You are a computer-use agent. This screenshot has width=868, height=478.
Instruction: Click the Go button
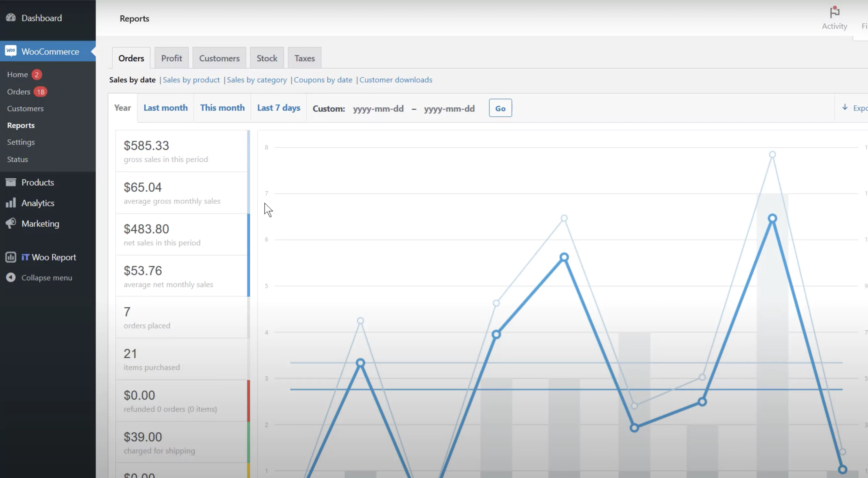point(500,108)
